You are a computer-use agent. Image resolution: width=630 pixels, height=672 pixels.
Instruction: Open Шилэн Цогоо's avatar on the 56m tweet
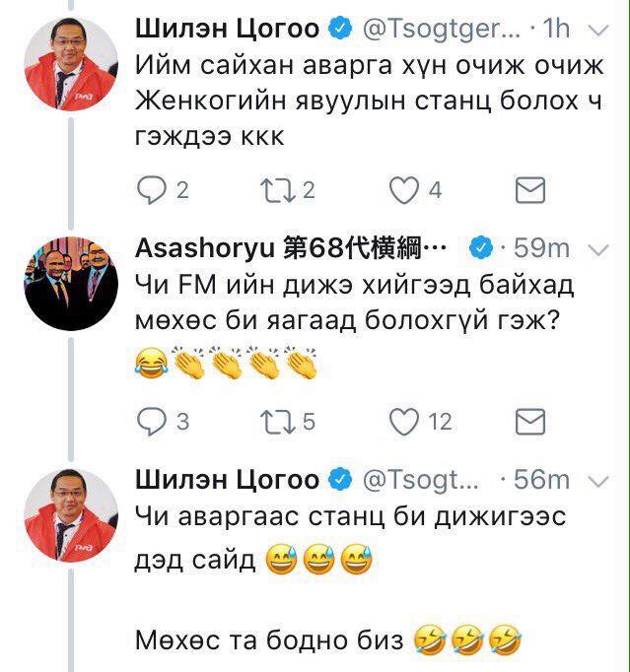(x=71, y=515)
